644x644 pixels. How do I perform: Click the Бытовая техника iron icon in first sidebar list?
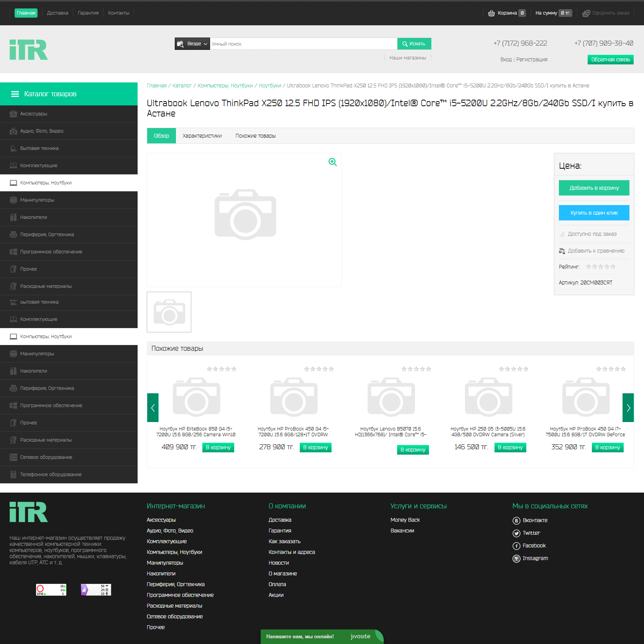[13, 148]
